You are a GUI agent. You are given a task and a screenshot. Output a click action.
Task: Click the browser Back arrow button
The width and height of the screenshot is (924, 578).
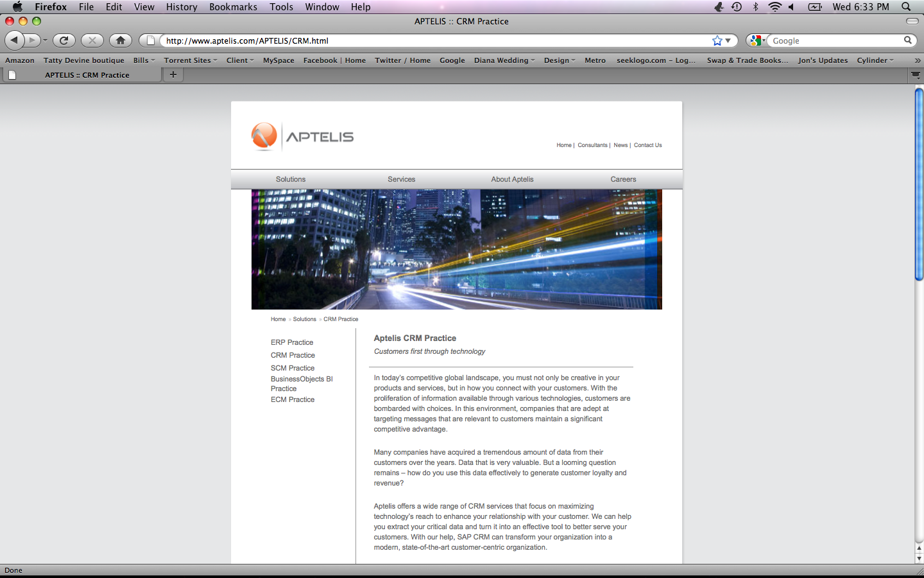(14, 40)
